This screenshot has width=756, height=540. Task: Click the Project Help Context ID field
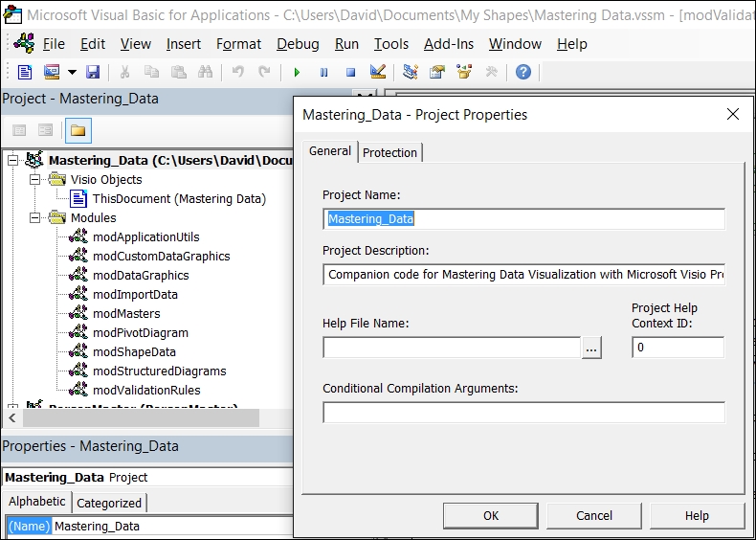point(678,348)
